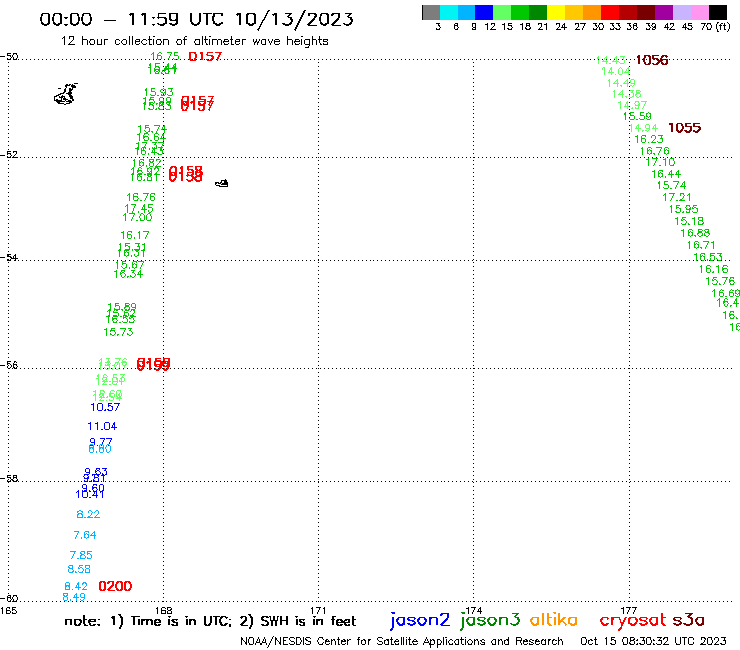Click the wave height value 17.45
This screenshot has width=740, height=650.
tap(139, 208)
